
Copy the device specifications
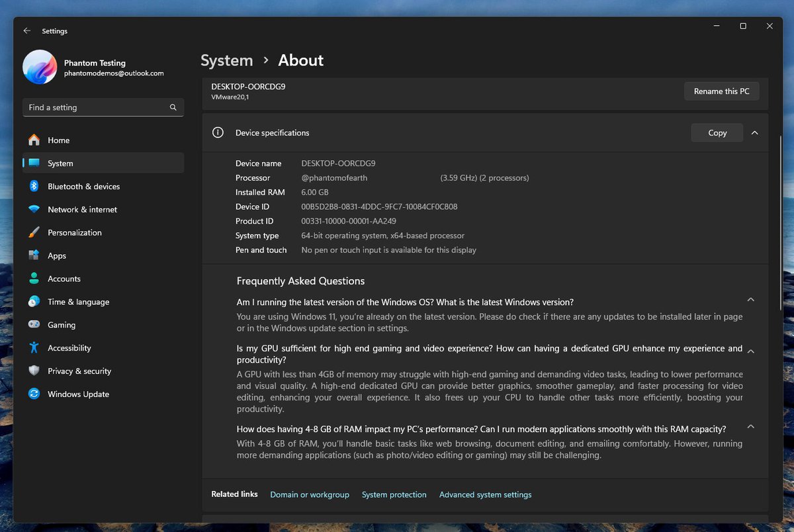click(717, 133)
